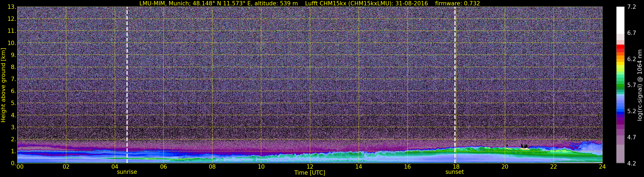Click the time axis tick label '12'
This screenshot has height=177, width=644.
point(310,167)
